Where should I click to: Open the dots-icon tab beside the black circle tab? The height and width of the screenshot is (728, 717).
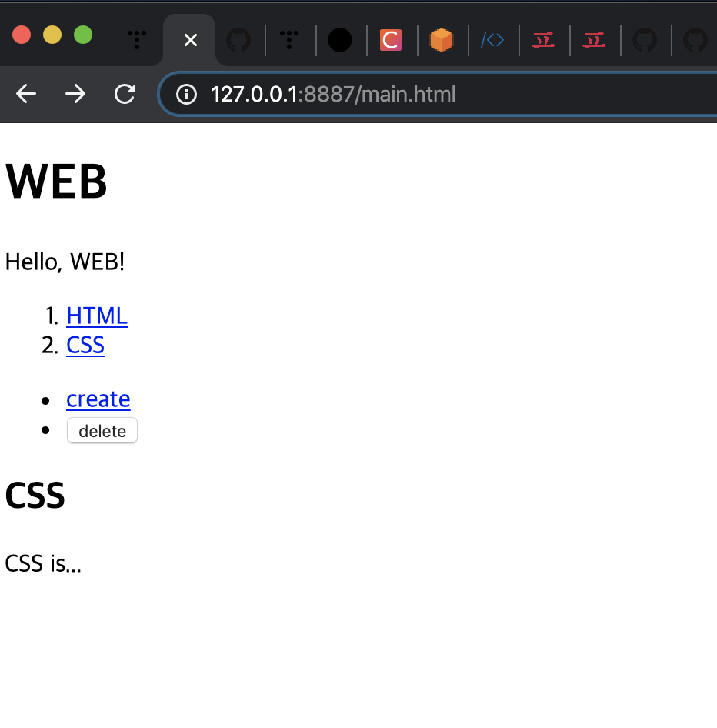(x=289, y=40)
